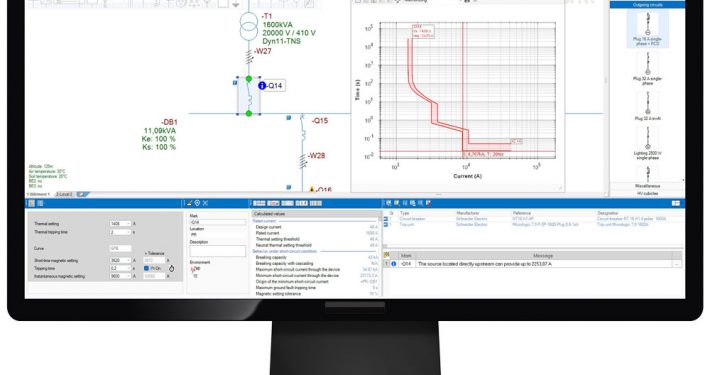Open the Miscellaneous section tab
The width and height of the screenshot is (710, 375).
647,186
